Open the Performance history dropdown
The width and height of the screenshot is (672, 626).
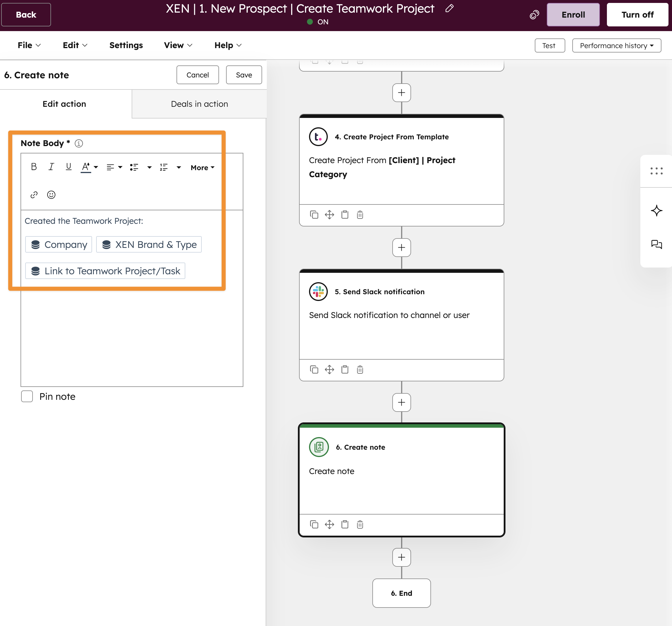616,46
